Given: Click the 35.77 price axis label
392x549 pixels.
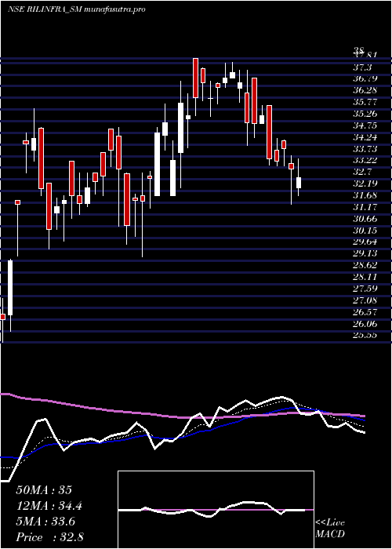Looking at the screenshot, I should [x=365, y=102].
